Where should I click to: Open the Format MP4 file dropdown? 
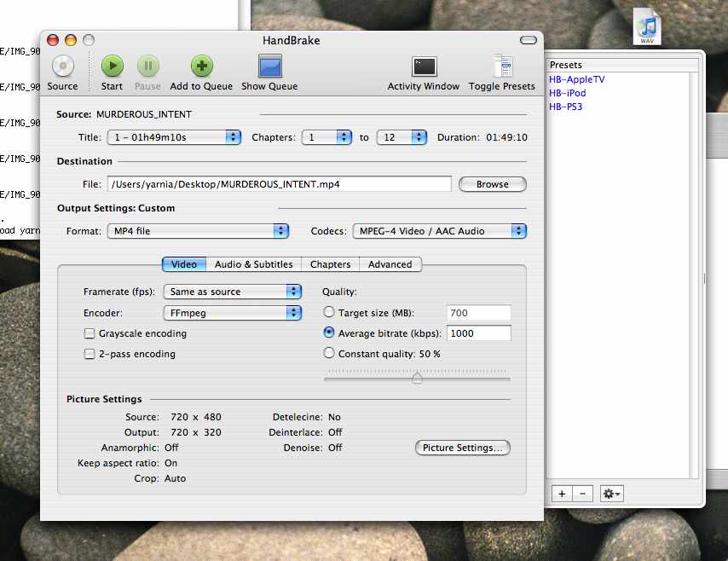pos(199,231)
